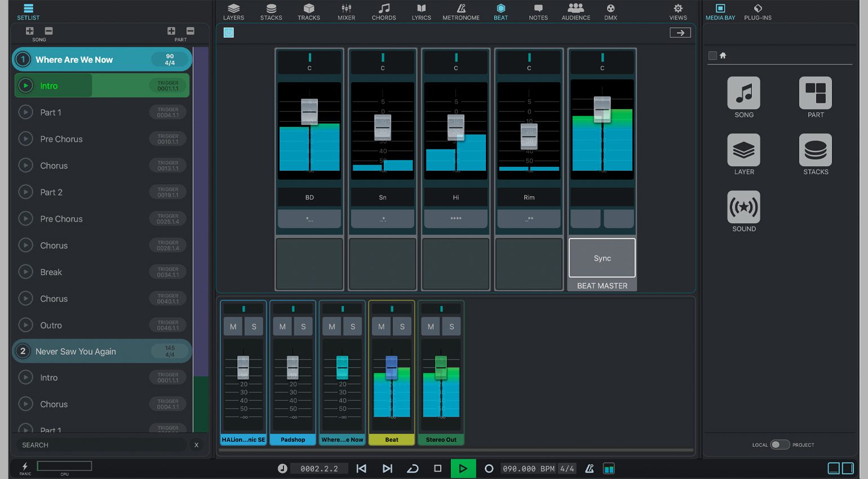Add a new song with plus button
The height and width of the screenshot is (479, 868).
tap(30, 31)
